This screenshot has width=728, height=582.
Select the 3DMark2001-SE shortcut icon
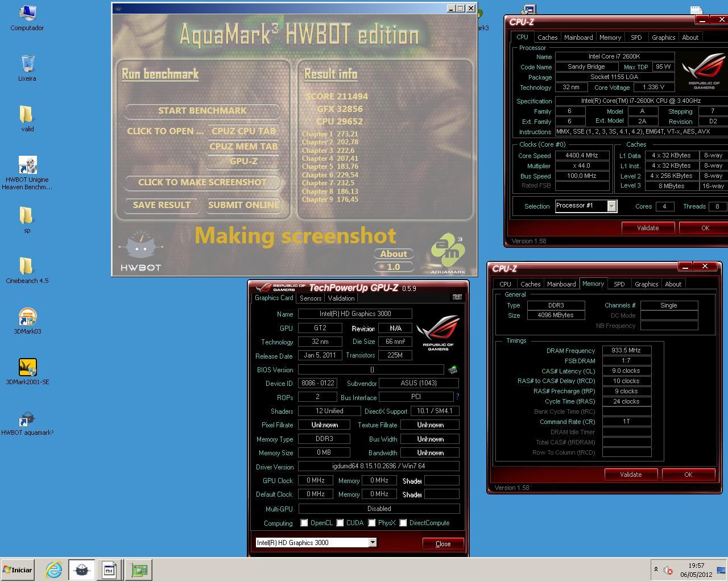point(27,372)
